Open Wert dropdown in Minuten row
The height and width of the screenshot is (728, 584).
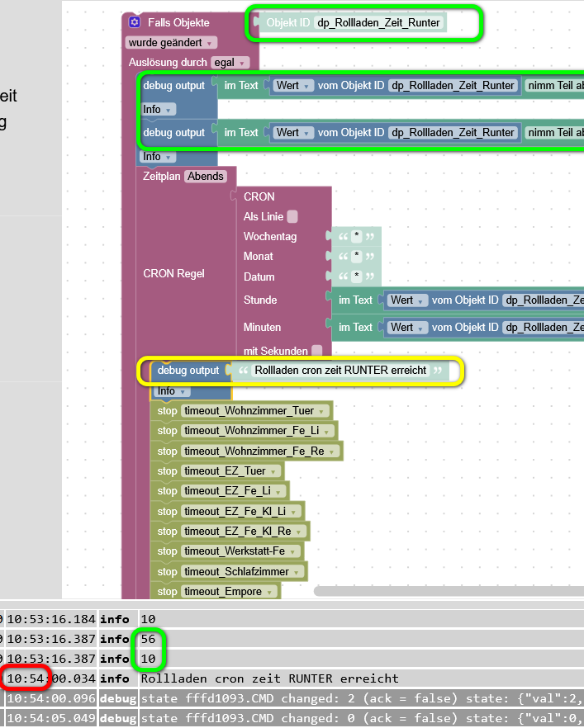coord(407,328)
